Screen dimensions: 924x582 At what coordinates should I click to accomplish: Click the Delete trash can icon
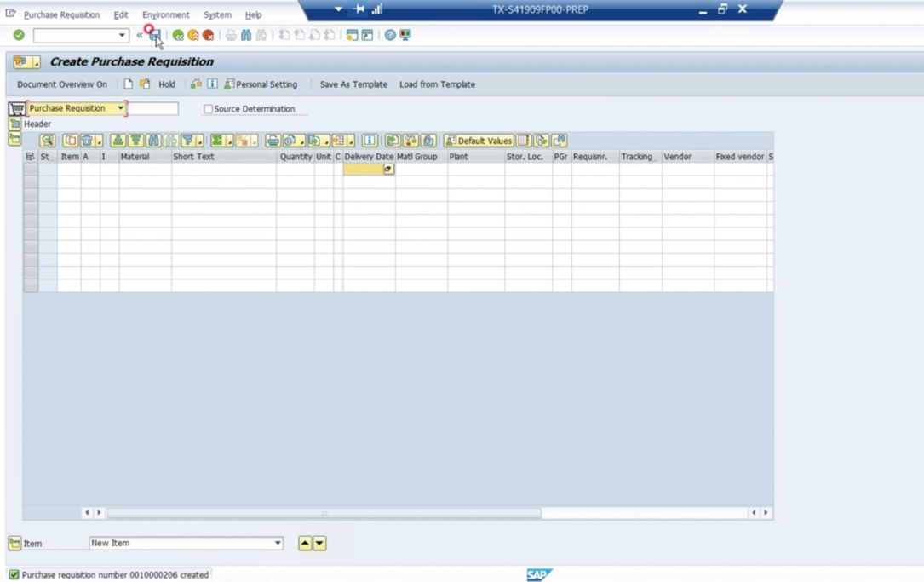pos(87,141)
